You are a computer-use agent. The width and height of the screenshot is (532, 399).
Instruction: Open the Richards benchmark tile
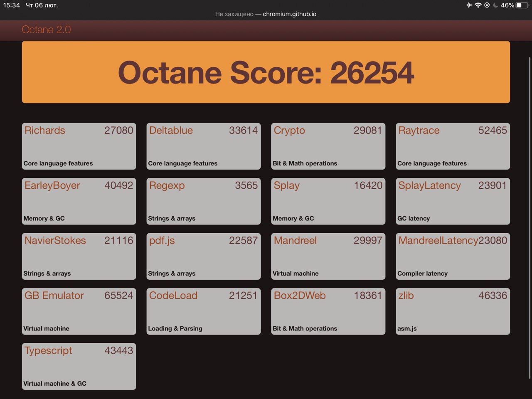79,146
